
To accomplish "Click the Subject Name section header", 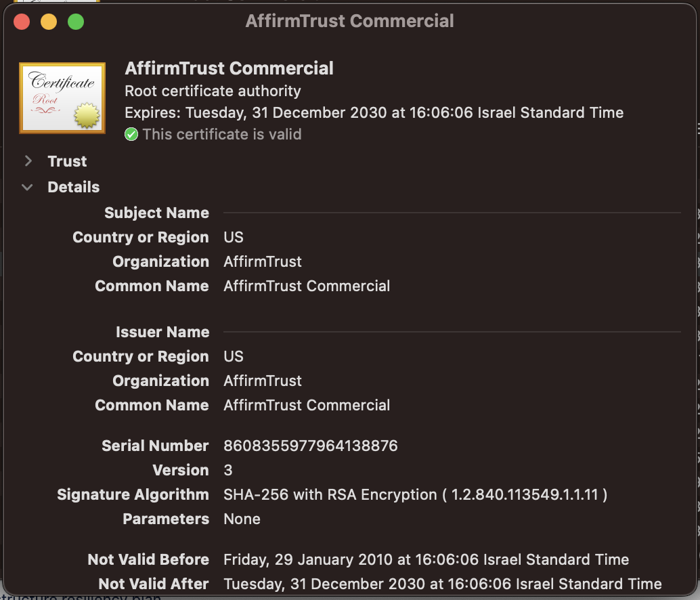I will (x=156, y=213).
